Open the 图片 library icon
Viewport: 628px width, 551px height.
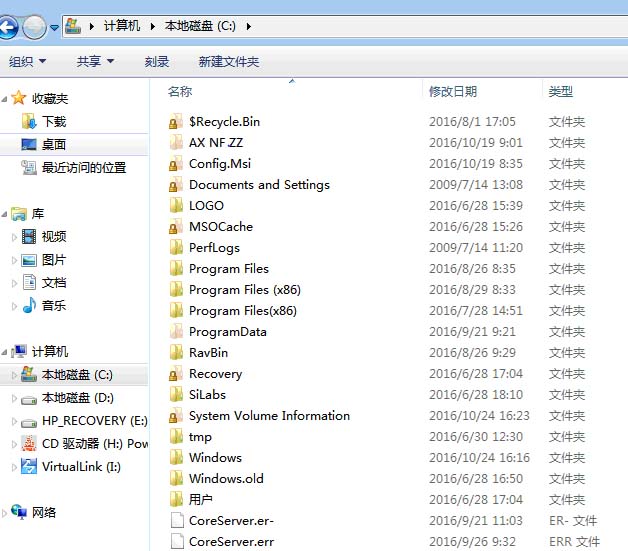coord(29,260)
